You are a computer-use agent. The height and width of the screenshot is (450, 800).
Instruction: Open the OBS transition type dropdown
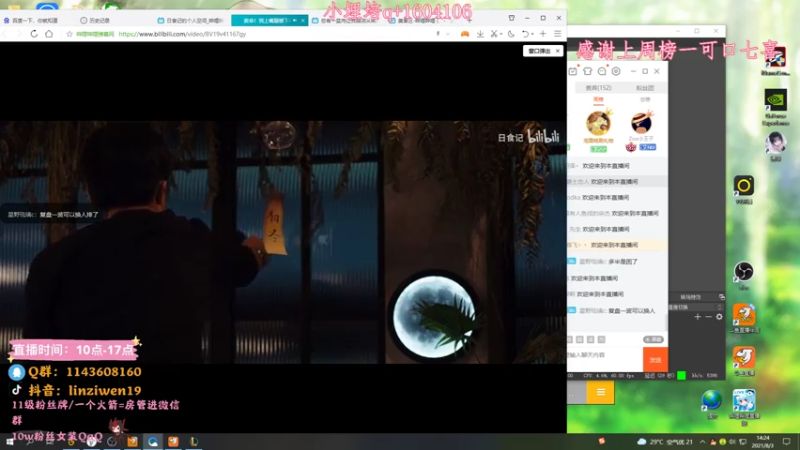pos(695,307)
